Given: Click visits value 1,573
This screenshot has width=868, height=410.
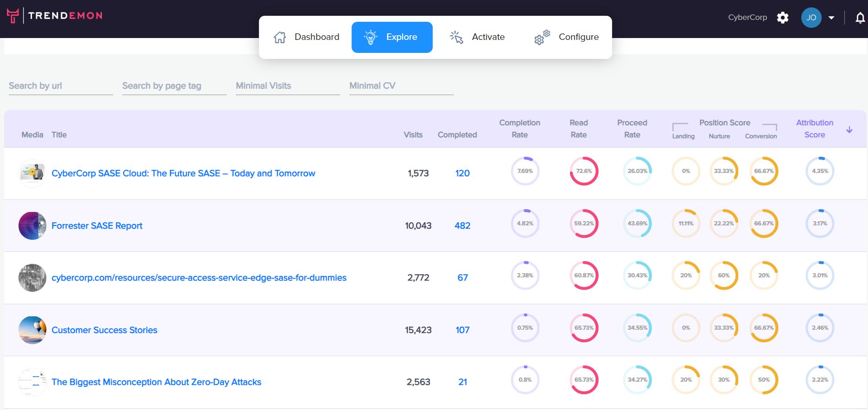Looking at the screenshot, I should pyautogui.click(x=418, y=173).
